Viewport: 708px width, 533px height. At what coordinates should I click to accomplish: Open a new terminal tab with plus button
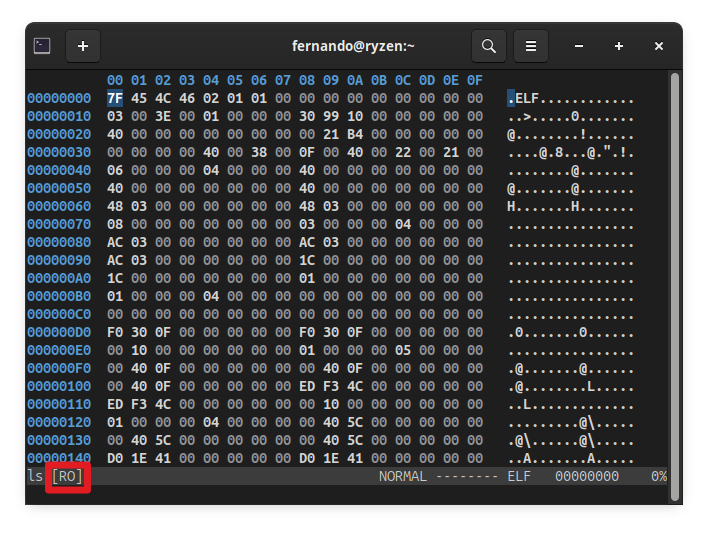(x=83, y=46)
